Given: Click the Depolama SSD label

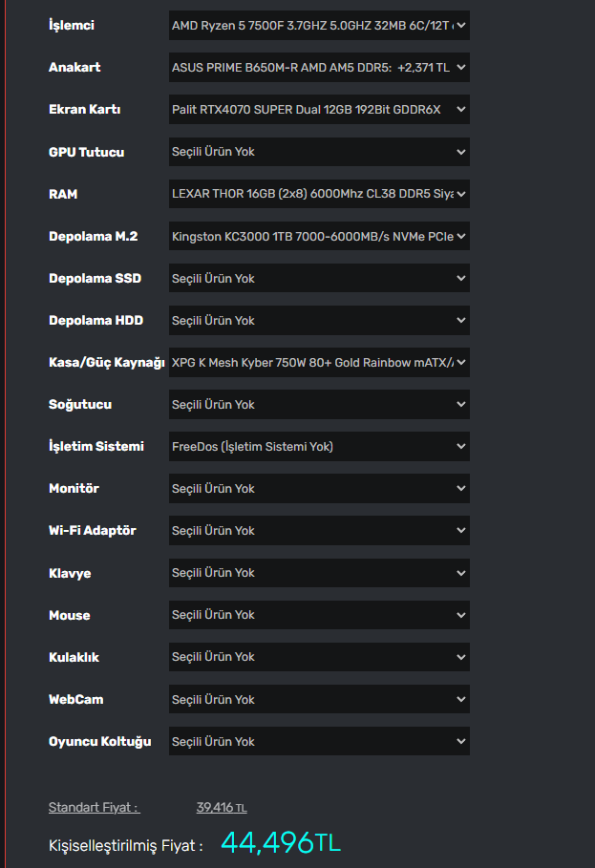Looking at the screenshot, I should pyautogui.click(x=96, y=279).
